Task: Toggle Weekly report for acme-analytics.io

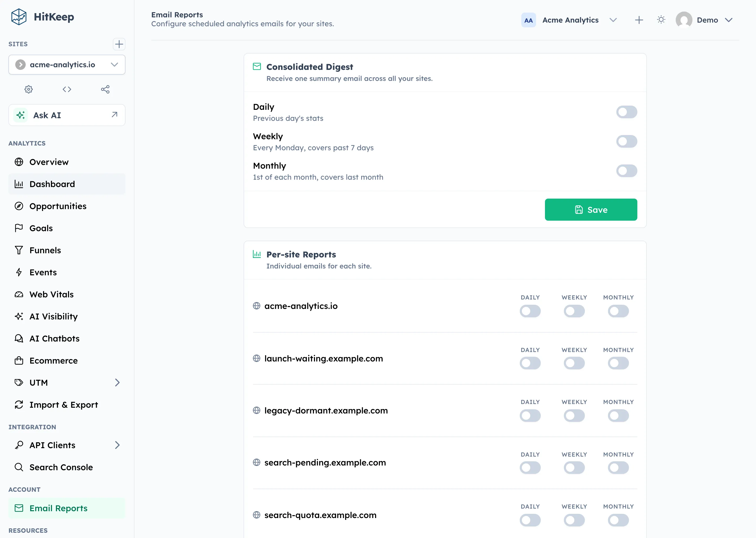Action: pos(574,311)
